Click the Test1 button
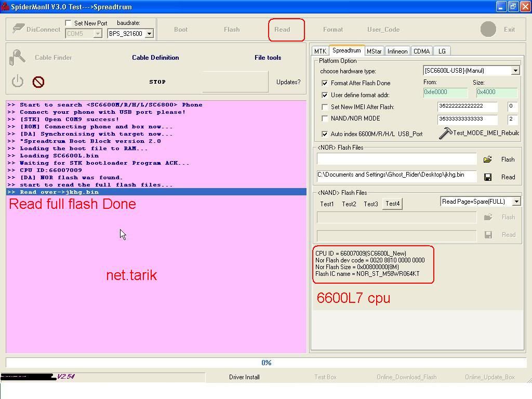 point(327,204)
